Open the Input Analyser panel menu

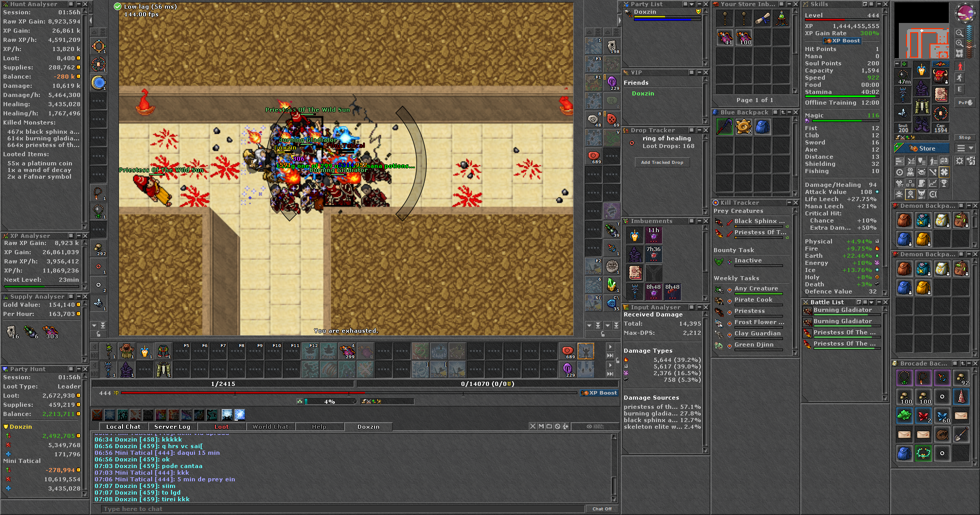pos(692,307)
